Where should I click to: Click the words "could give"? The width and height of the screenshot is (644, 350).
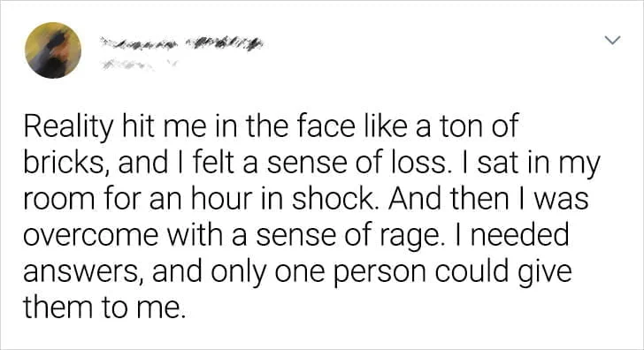click(502, 272)
